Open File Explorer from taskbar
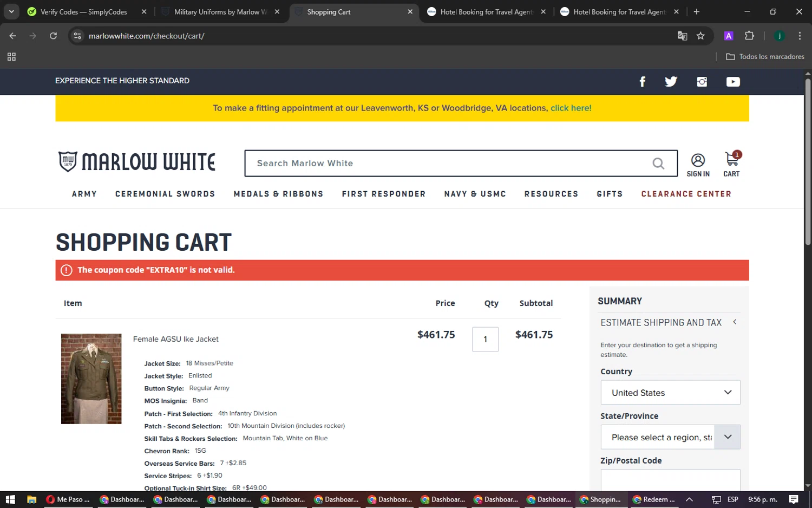Screen dimensions: 812x508 pos(31,499)
